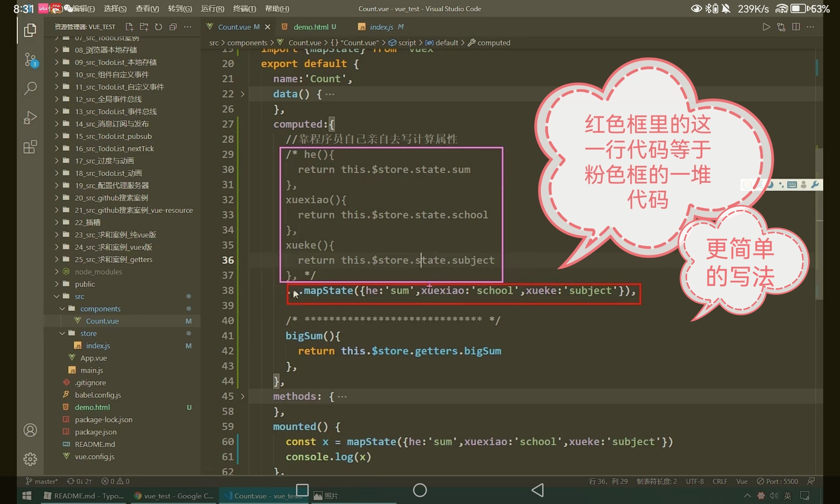Screen dimensions: 840x504
Task: Open the Source Control view
Action: 30,60
